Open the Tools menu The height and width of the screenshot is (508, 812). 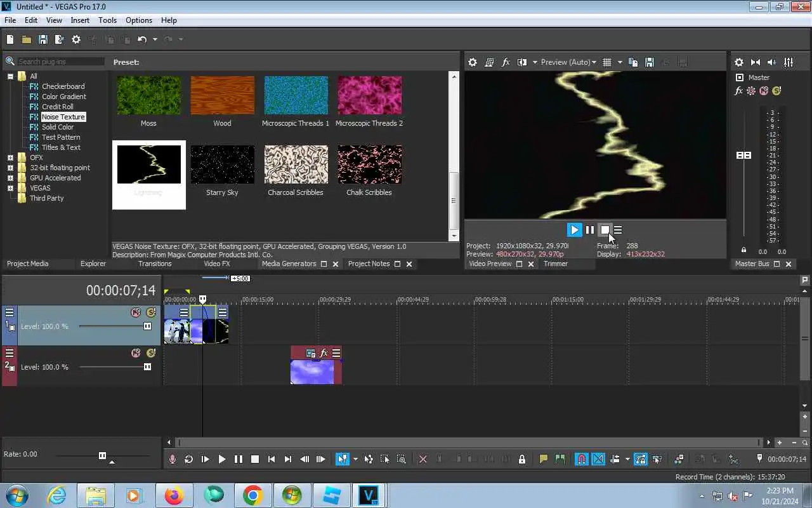(x=107, y=20)
